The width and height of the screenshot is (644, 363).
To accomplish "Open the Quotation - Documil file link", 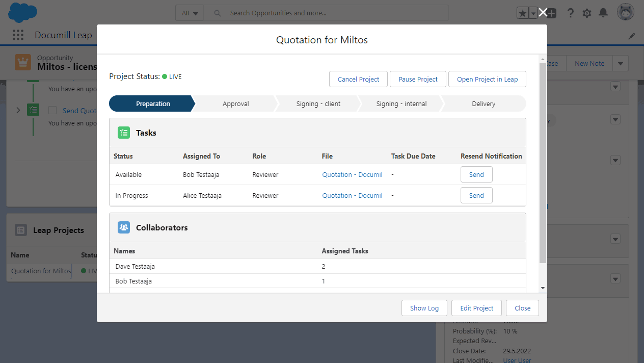I will click(352, 174).
